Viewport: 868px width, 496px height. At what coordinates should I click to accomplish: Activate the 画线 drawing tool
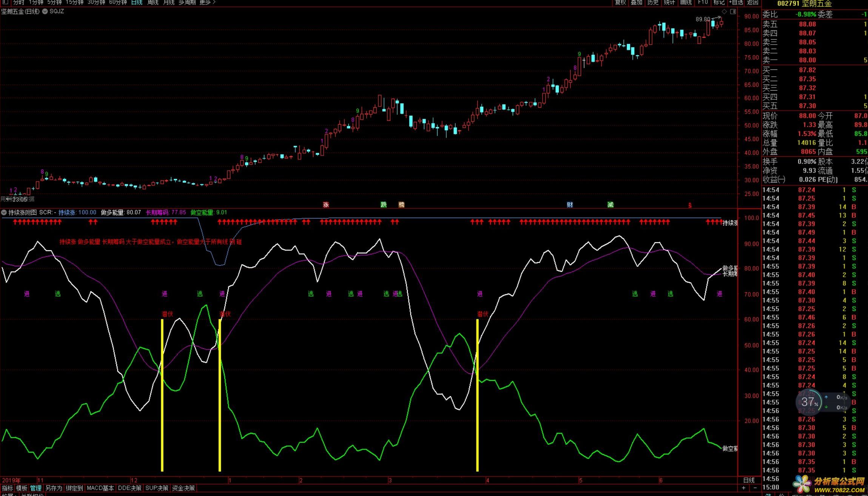tap(686, 2)
